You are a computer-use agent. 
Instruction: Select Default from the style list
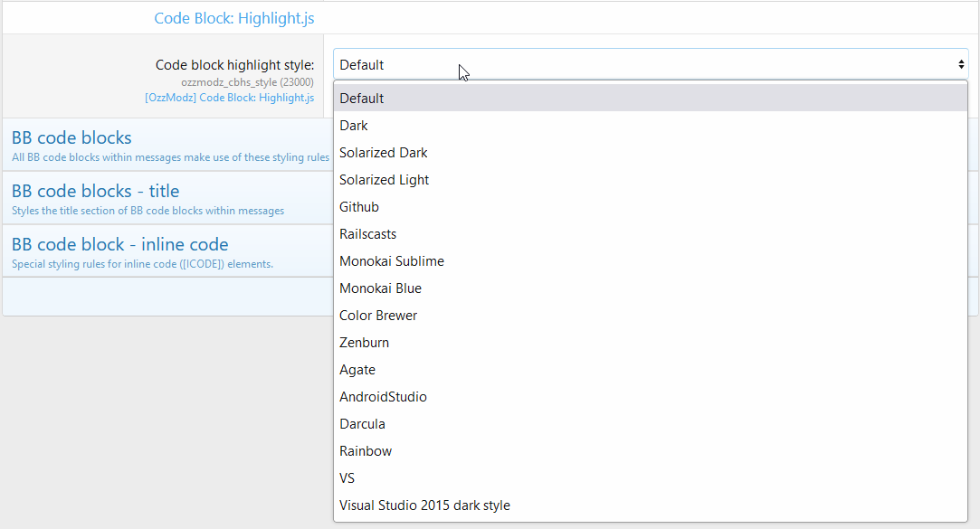tap(362, 99)
